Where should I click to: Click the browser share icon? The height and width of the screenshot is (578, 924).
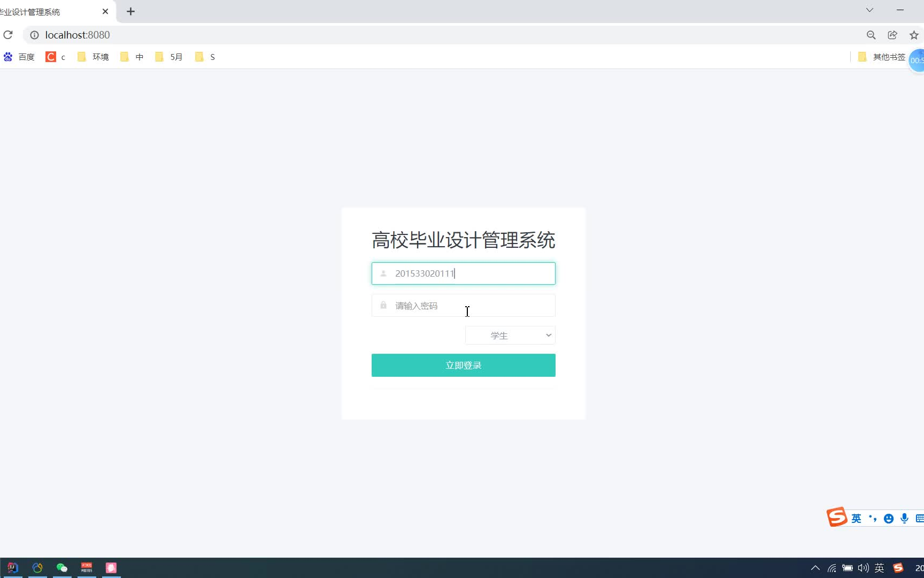tap(892, 35)
